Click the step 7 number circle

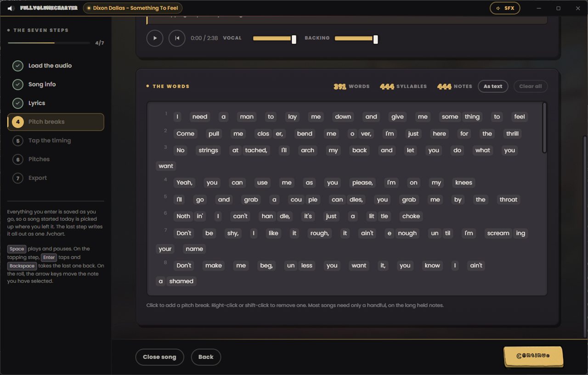(x=18, y=178)
